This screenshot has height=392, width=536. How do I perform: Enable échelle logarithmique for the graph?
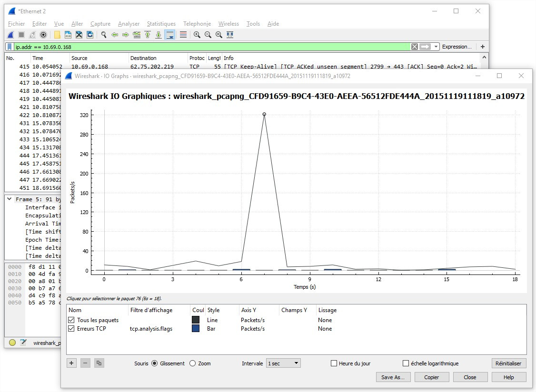(405, 363)
